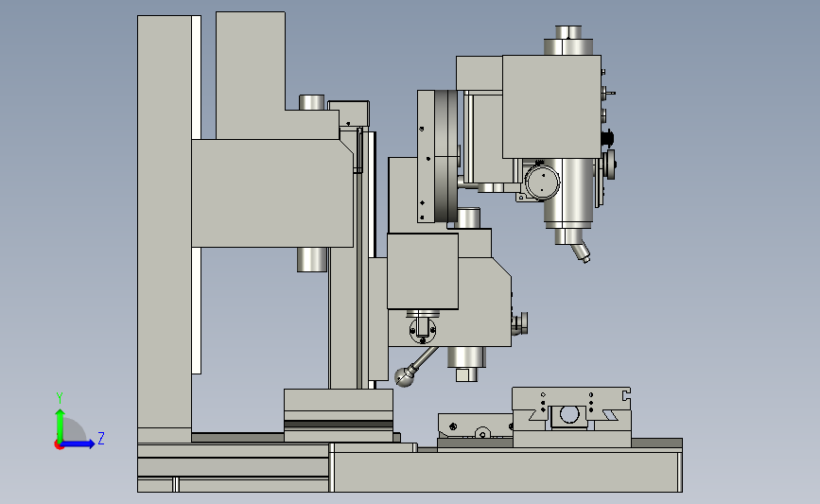Select the spindle nose under the lower head
This screenshot has width=820, height=504.
click(466, 364)
